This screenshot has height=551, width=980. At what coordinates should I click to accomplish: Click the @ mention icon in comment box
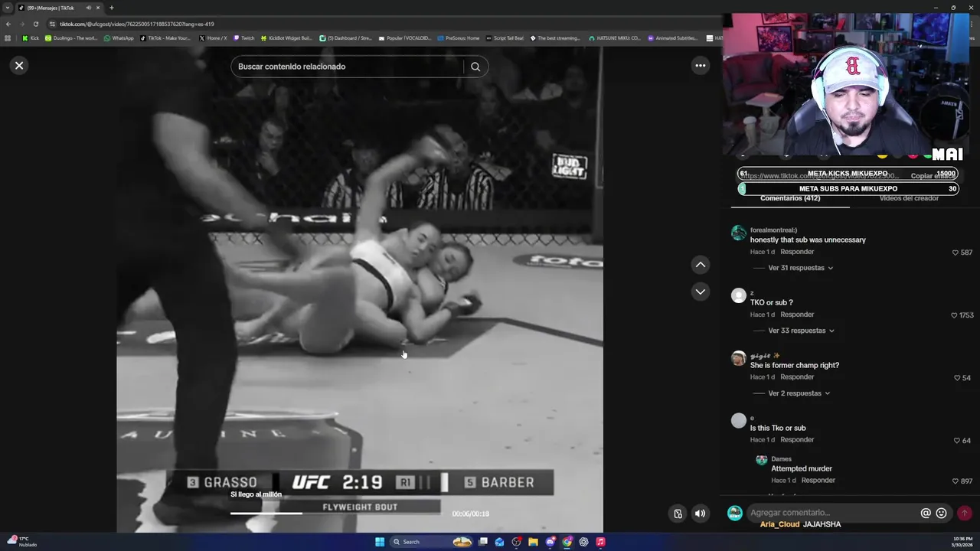click(926, 514)
